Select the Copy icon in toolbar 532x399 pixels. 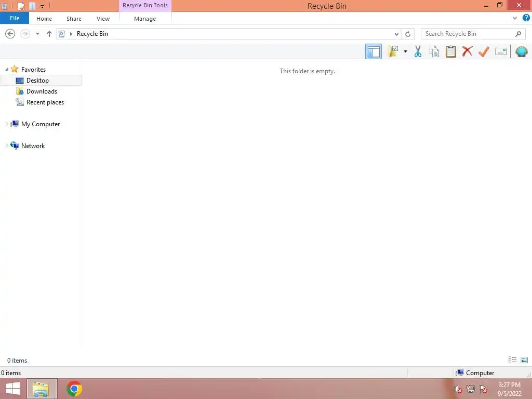[x=434, y=51]
